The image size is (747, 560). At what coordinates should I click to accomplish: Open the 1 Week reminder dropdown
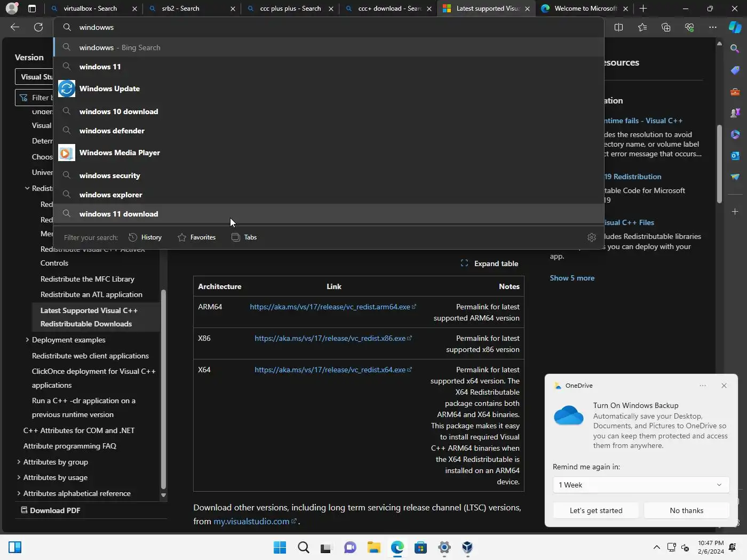pyautogui.click(x=641, y=485)
